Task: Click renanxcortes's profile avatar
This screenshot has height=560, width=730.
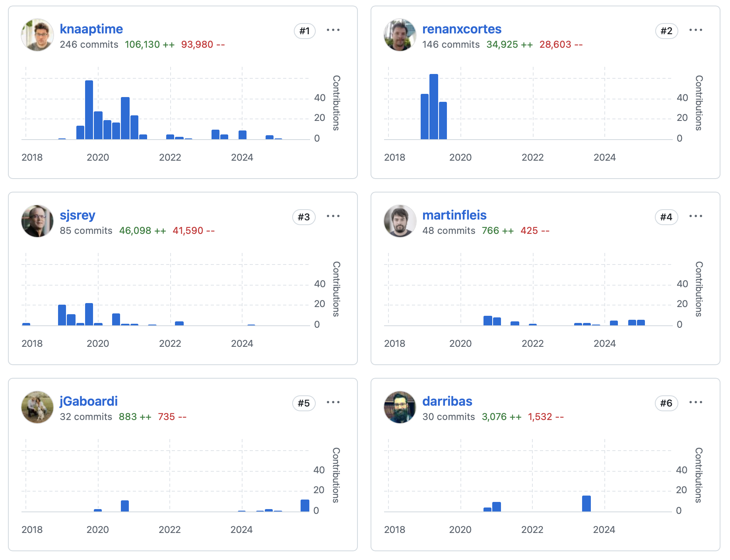Action: pyautogui.click(x=400, y=35)
